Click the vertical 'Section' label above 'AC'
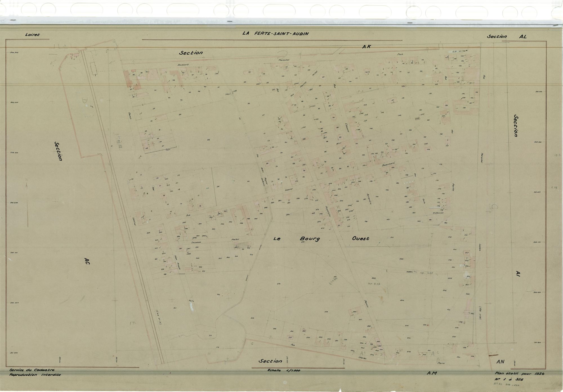This screenshot has width=563, height=392. (x=59, y=151)
